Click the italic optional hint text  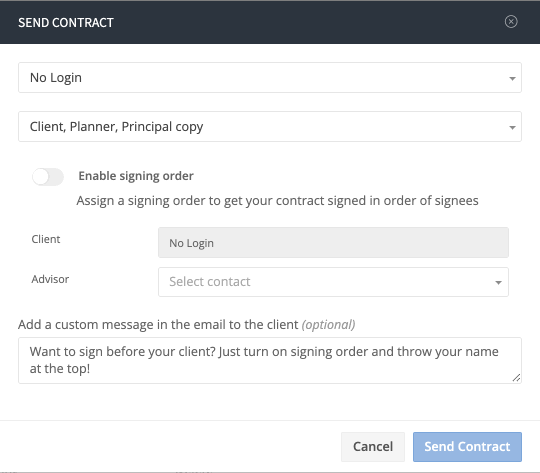click(x=328, y=325)
